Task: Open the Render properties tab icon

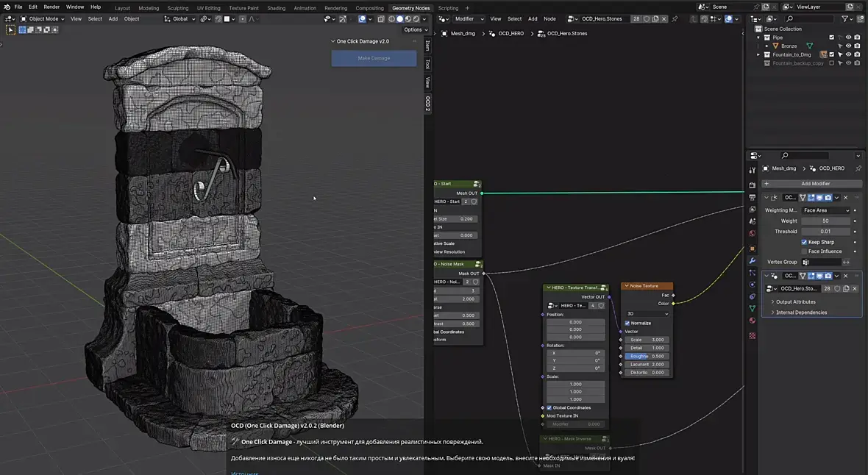Action: 752,185
